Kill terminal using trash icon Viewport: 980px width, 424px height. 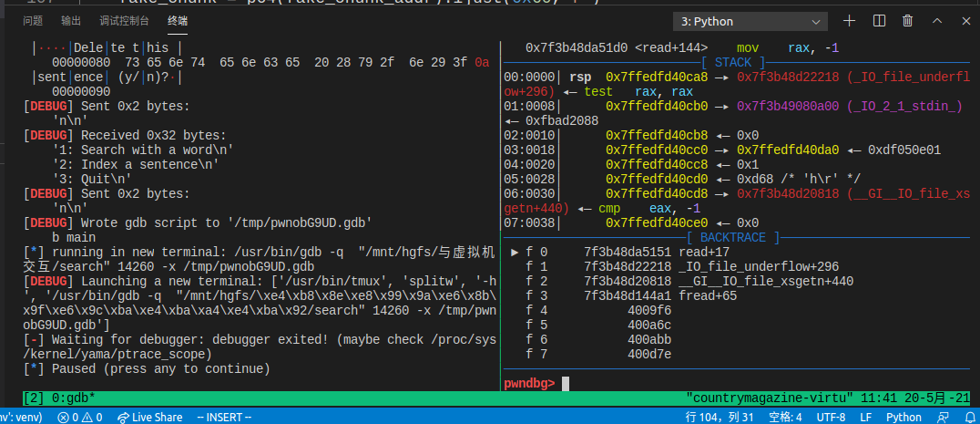pyautogui.click(x=908, y=20)
